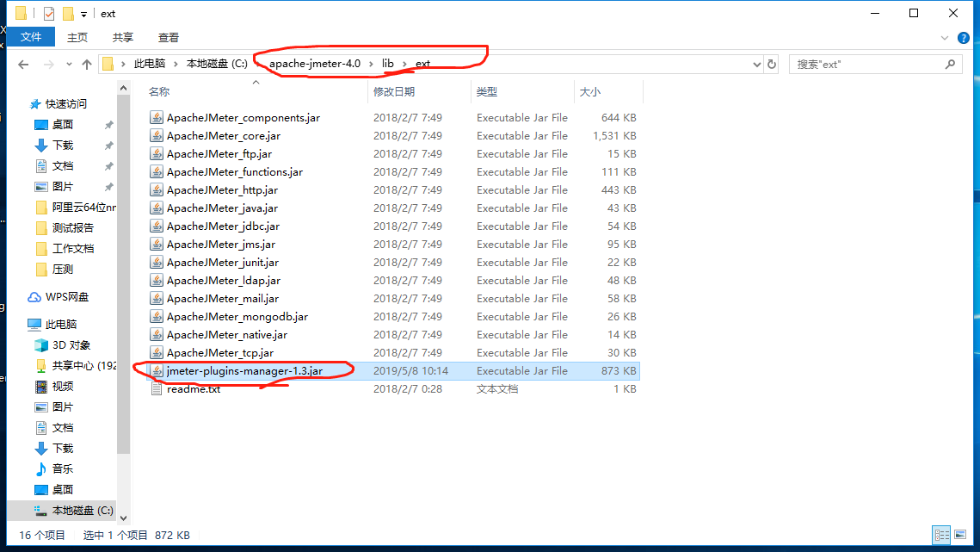980x552 pixels.
Task: Click apache-jmeter-4.0 breadcrumb in address bar
Action: coord(314,63)
